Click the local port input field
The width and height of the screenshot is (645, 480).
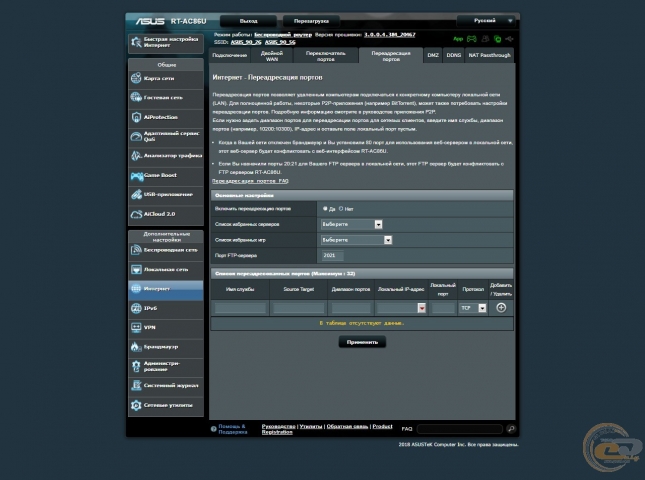tap(443, 308)
